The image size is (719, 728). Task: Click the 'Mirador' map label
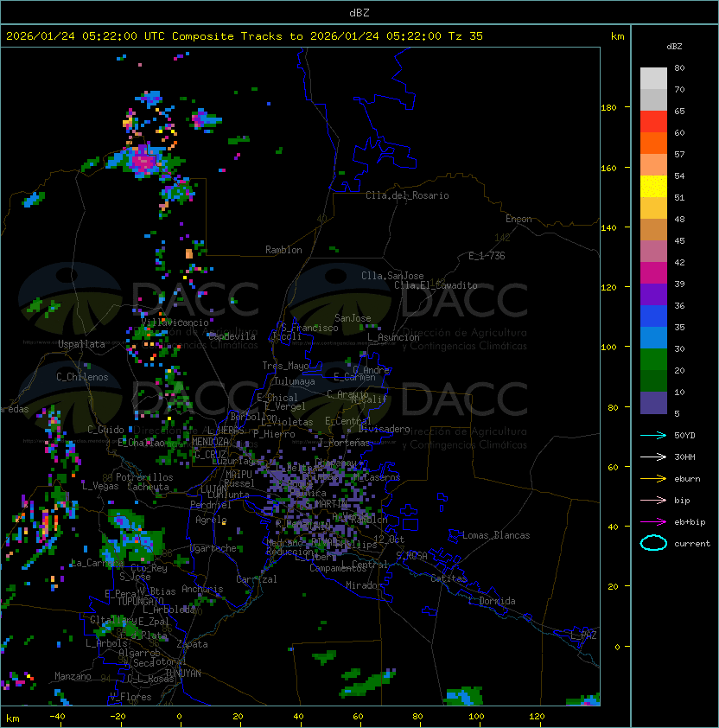[x=364, y=585]
